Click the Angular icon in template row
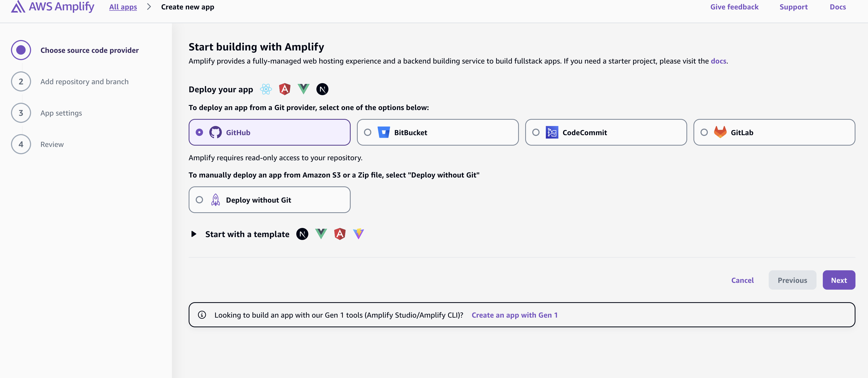This screenshot has width=868, height=378. [340, 234]
